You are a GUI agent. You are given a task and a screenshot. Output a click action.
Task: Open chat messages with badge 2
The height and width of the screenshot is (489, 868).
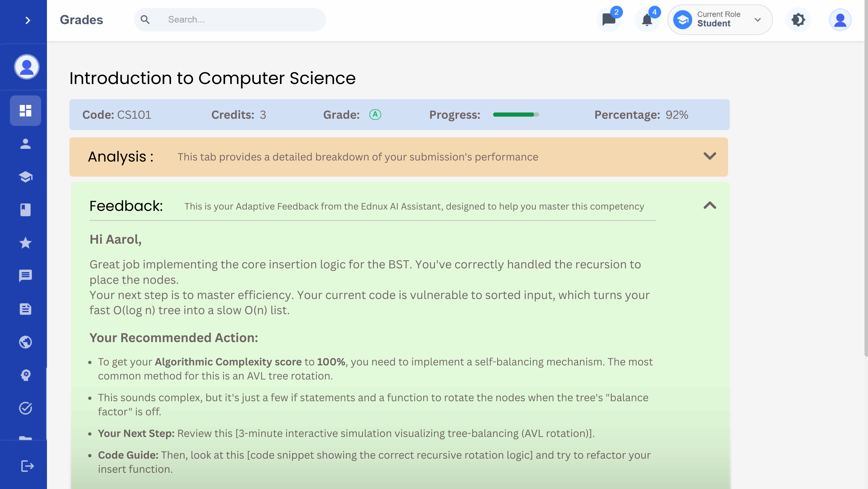tap(609, 20)
